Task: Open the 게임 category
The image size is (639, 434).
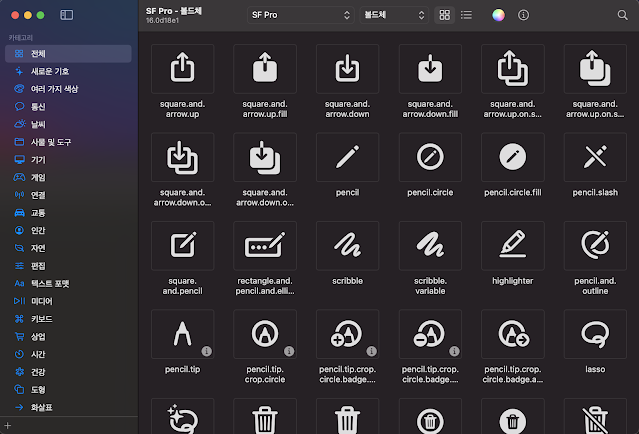Action: pos(68,177)
